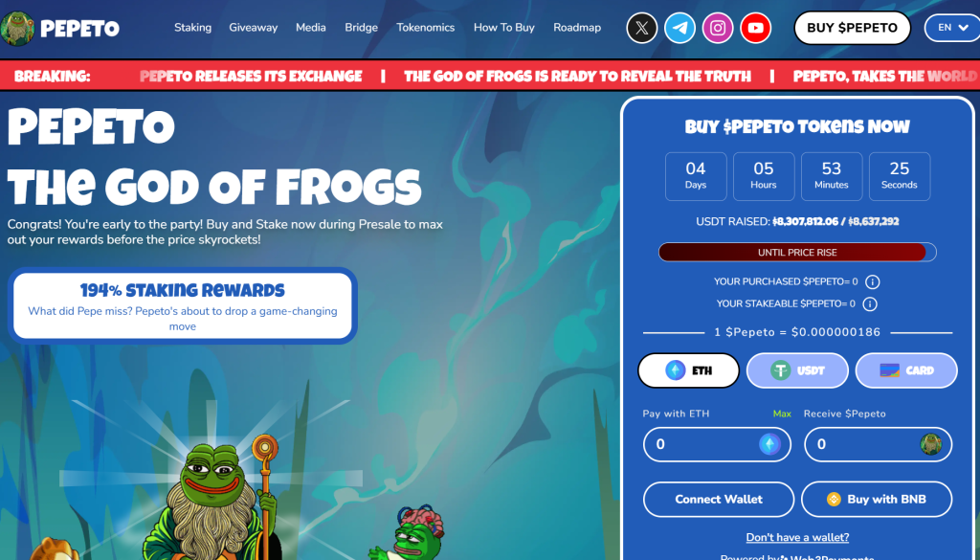The image size is (980, 560).
Task: Expand the EN language dropdown
Action: (x=953, y=28)
